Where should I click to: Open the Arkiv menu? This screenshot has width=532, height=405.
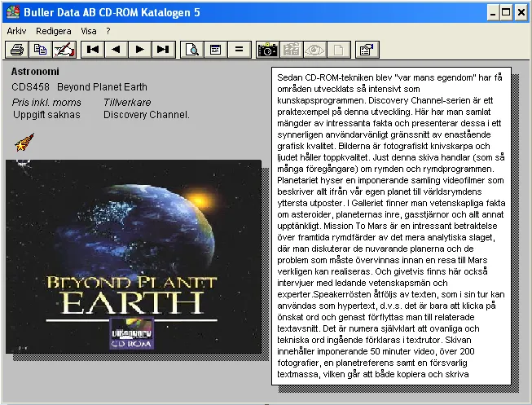click(16, 31)
